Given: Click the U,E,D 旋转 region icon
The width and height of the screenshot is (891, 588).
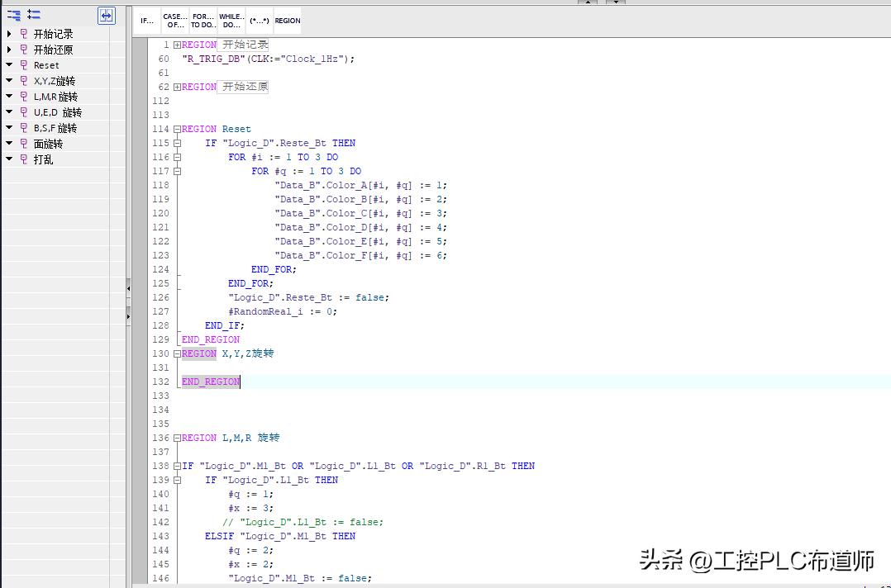Looking at the screenshot, I should [23, 112].
